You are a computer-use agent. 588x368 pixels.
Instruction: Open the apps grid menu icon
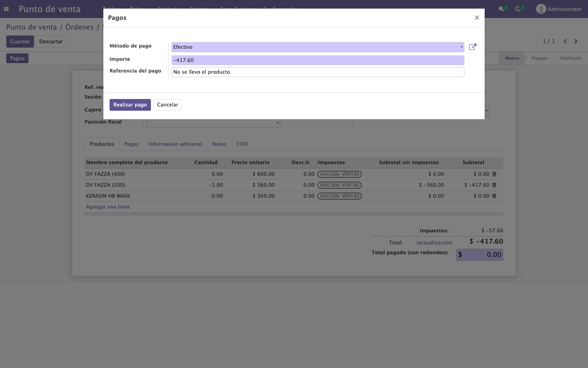click(6, 9)
